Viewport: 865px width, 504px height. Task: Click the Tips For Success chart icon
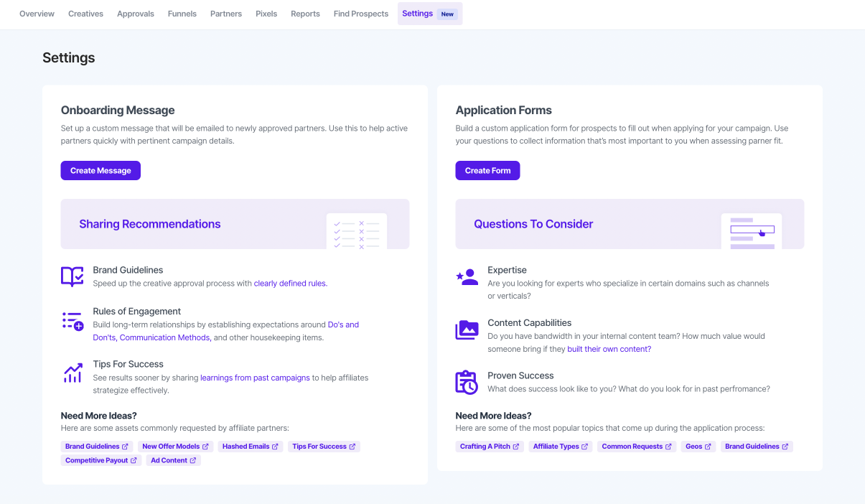click(x=73, y=373)
